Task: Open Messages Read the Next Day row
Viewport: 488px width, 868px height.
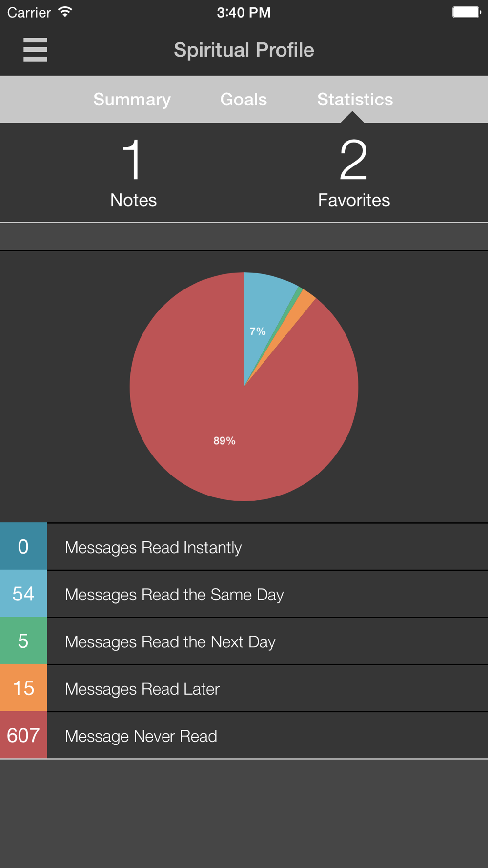Action: pyautogui.click(x=244, y=641)
